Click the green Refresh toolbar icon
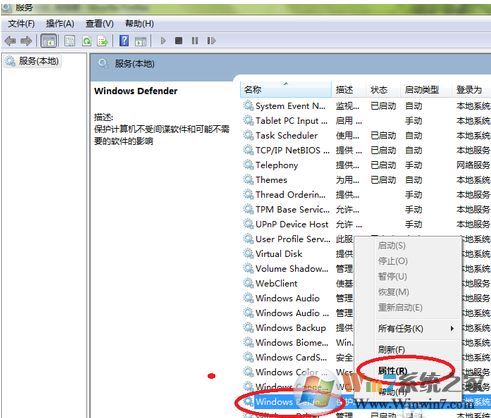 click(87, 41)
